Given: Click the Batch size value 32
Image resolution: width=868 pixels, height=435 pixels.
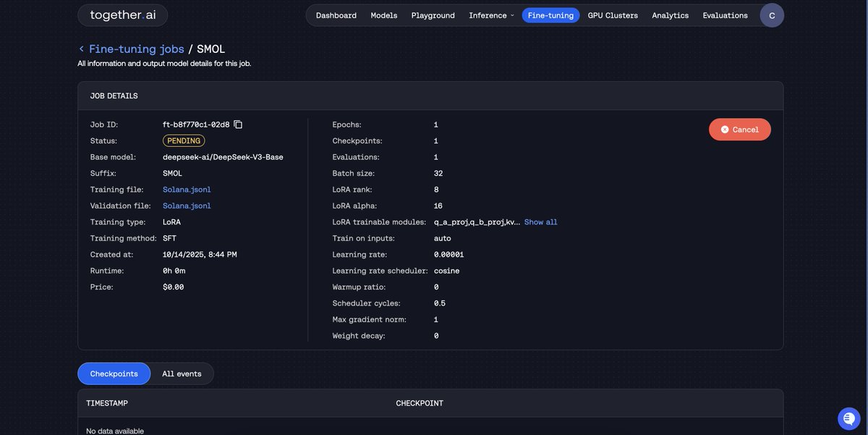Looking at the screenshot, I should click(438, 174).
